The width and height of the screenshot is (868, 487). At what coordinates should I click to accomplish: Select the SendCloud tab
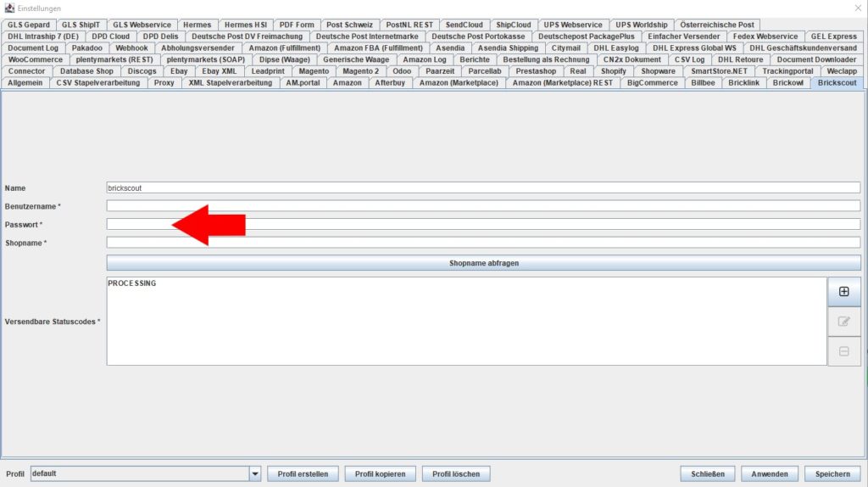[464, 25]
